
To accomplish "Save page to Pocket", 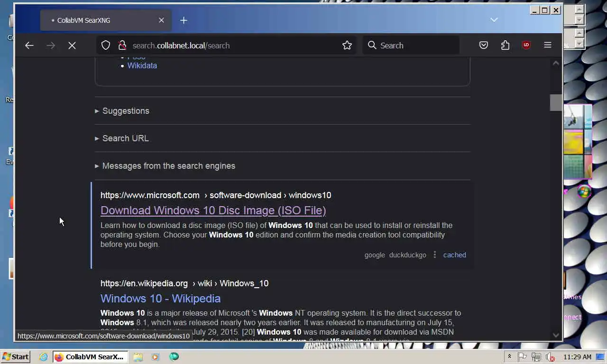I will point(484,45).
